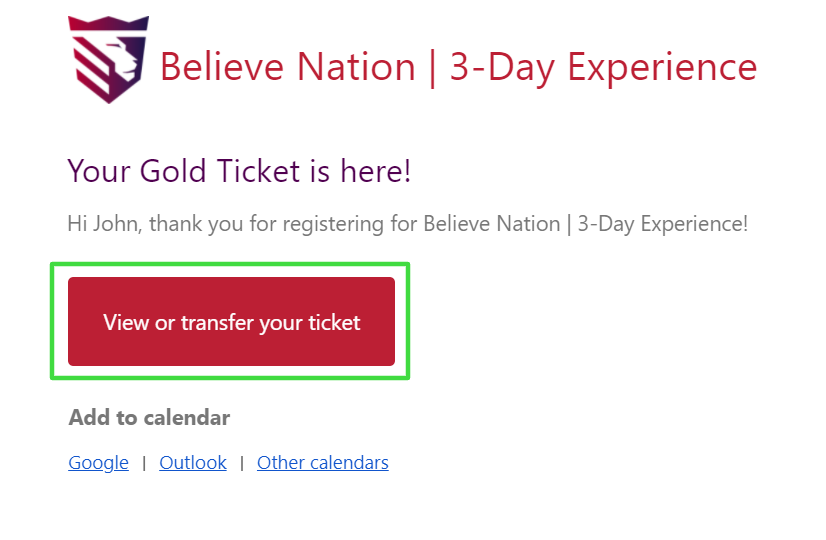Click the name John in the greeting

[x=116, y=224]
